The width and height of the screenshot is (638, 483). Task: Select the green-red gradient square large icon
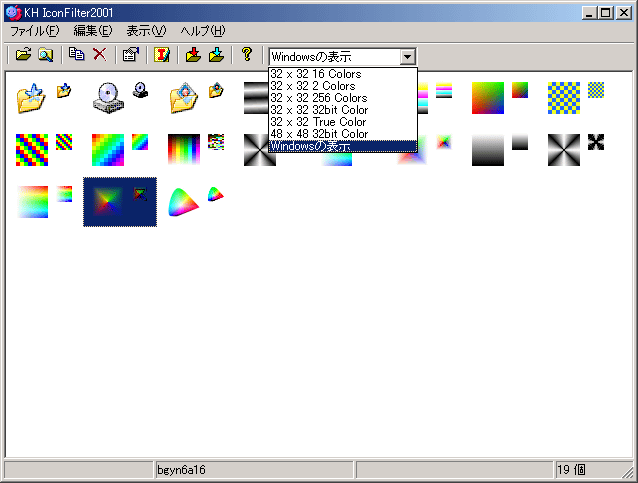[488, 98]
